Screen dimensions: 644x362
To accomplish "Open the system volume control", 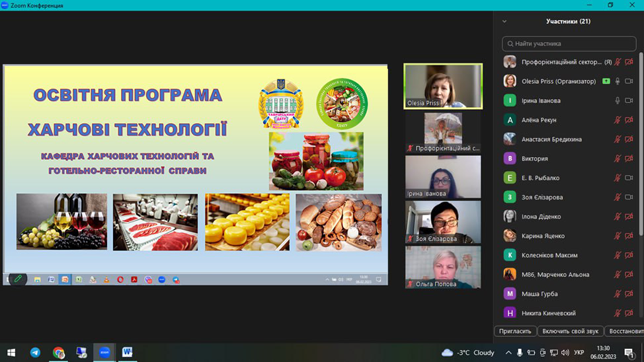I will click(x=565, y=353).
